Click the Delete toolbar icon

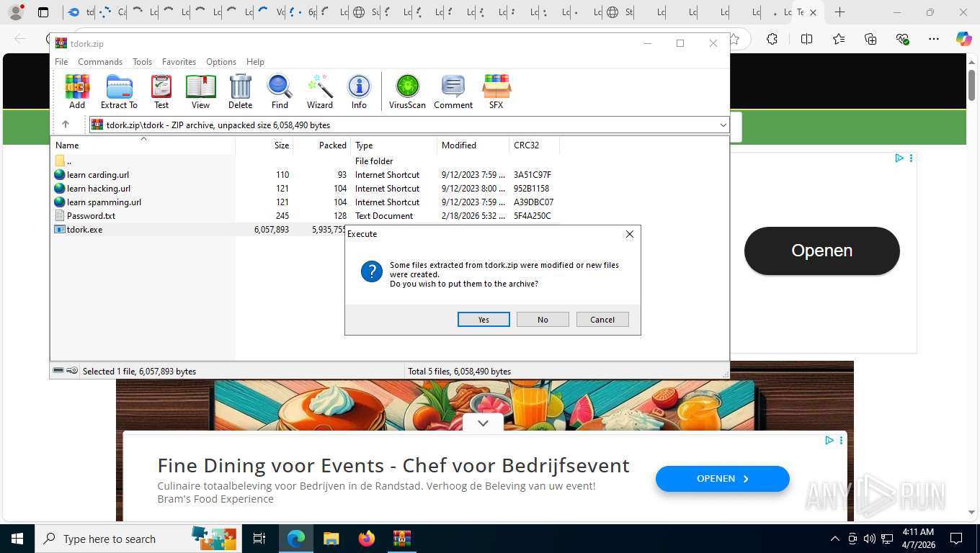click(x=240, y=91)
